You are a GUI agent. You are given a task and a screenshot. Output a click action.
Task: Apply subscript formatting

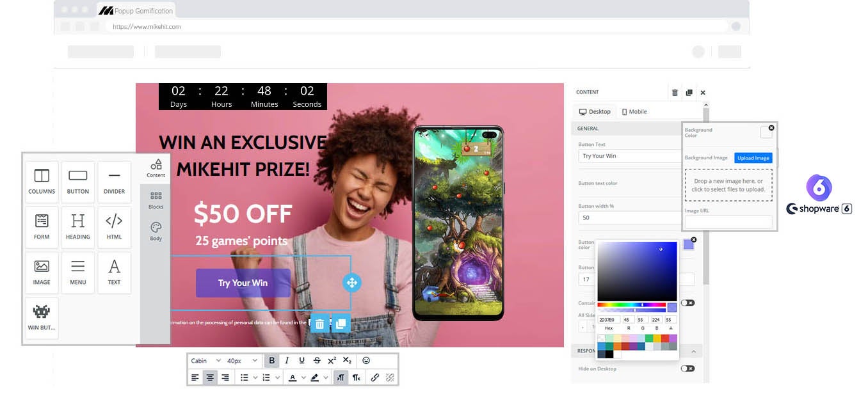[x=347, y=361]
